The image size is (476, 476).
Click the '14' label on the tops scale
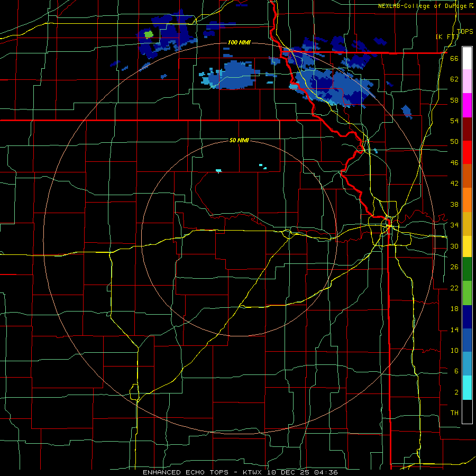tap(454, 329)
